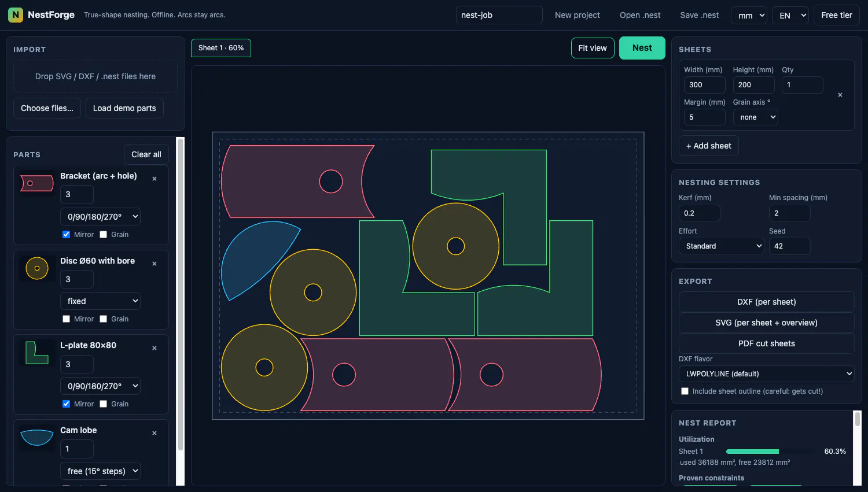This screenshot has width=868, height=492.
Task: Click the Bracket quantity field
Action: pyautogui.click(x=76, y=194)
